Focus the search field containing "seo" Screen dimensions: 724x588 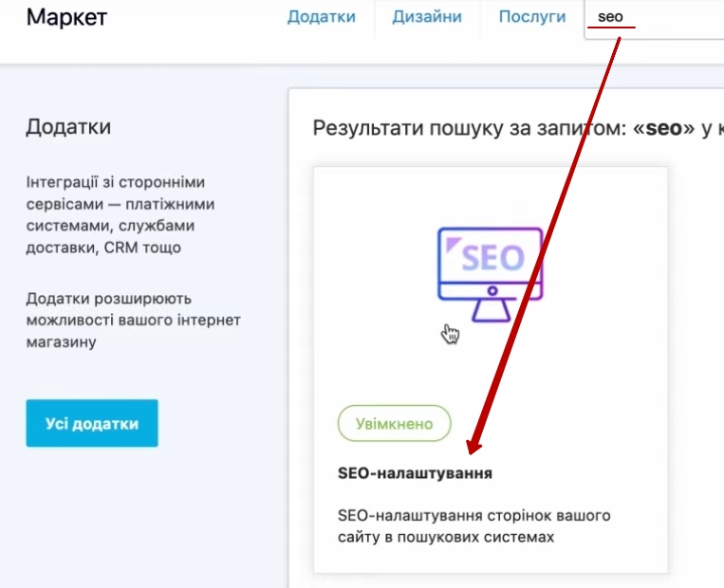click(x=655, y=17)
